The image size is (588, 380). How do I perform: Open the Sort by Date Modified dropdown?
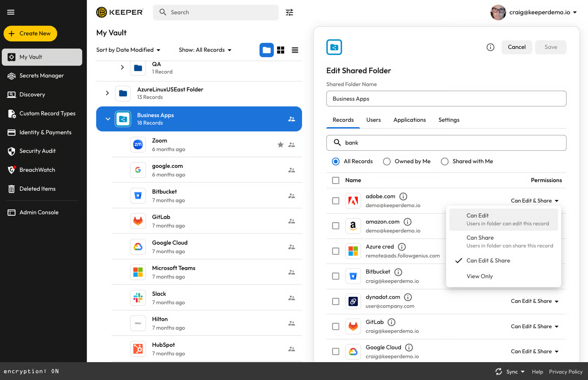pos(128,50)
